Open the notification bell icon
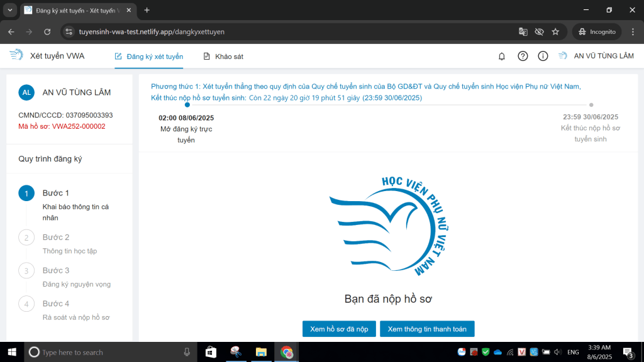 tap(501, 56)
